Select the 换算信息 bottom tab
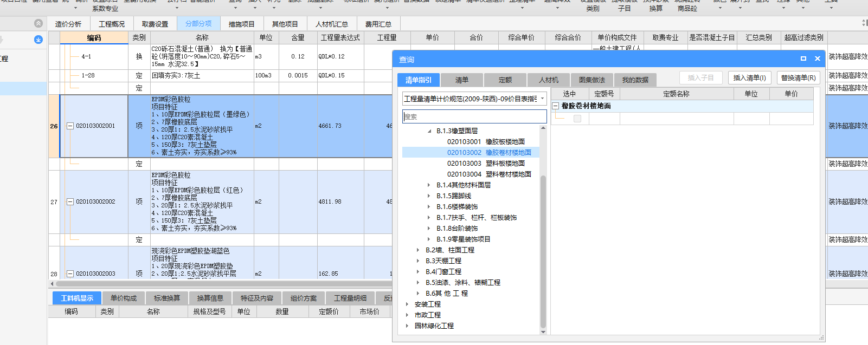868x345 pixels. (210, 298)
